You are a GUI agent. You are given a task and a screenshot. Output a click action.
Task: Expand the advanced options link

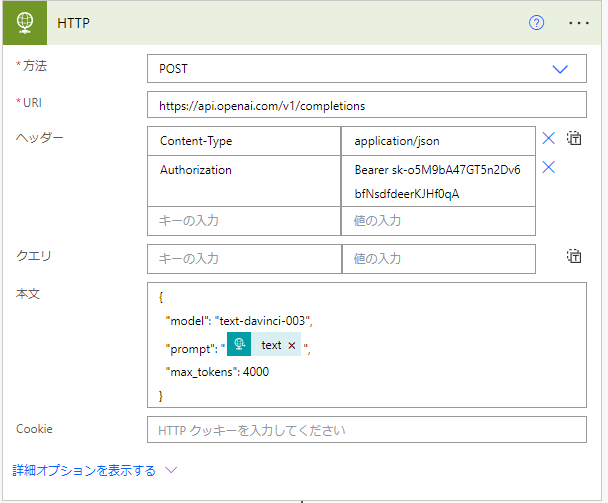coord(84,470)
